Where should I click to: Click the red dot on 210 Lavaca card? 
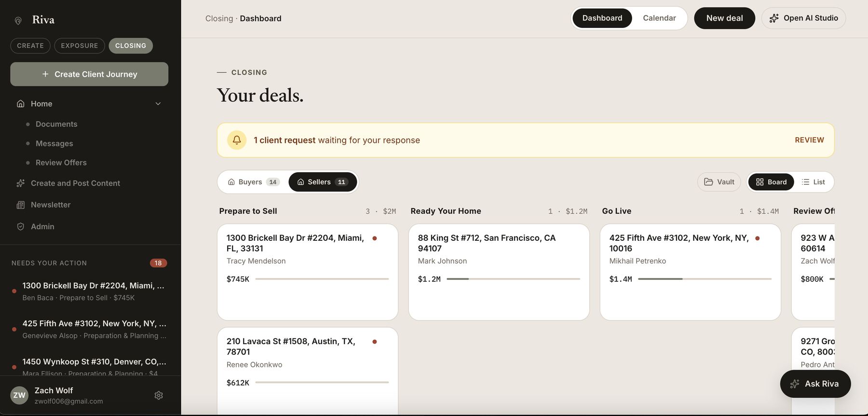[375, 342]
